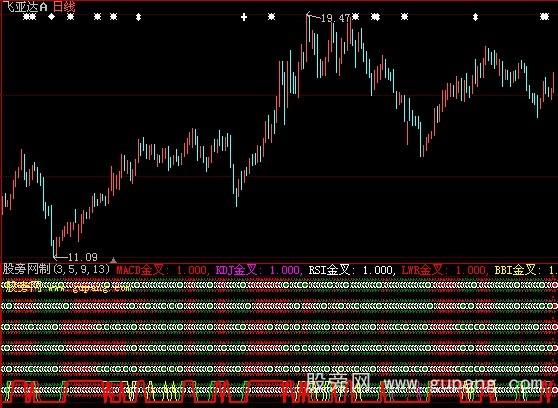The image size is (558, 408).
Task: Click the 19.47 high price label
Action: [335, 18]
